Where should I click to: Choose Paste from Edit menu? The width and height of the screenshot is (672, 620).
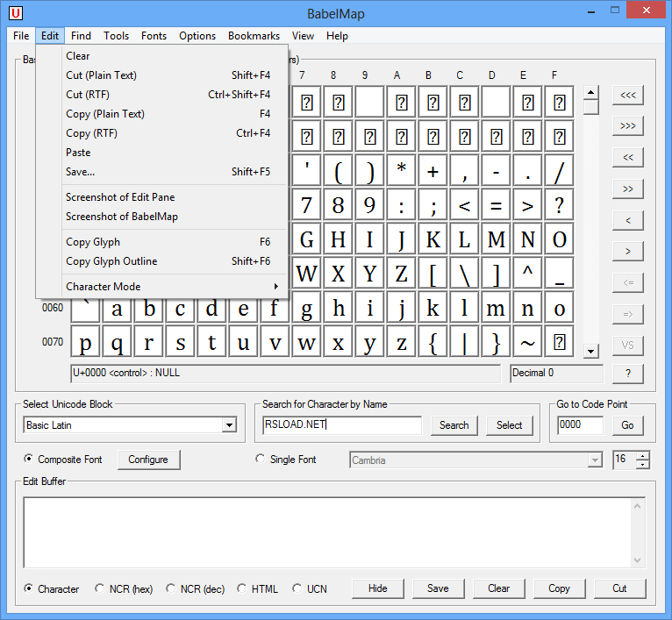point(174,153)
